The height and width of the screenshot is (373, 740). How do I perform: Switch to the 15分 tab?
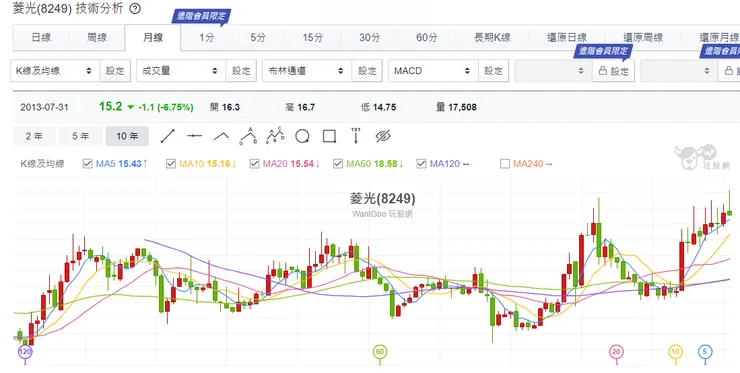pyautogui.click(x=313, y=38)
